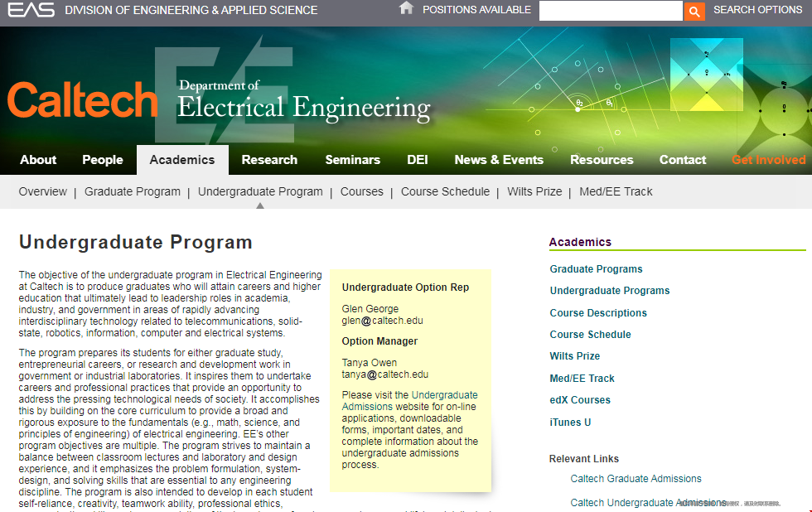The image size is (812, 512).
Task: Click the Undergraduate Program page heading
Action: coord(136,242)
